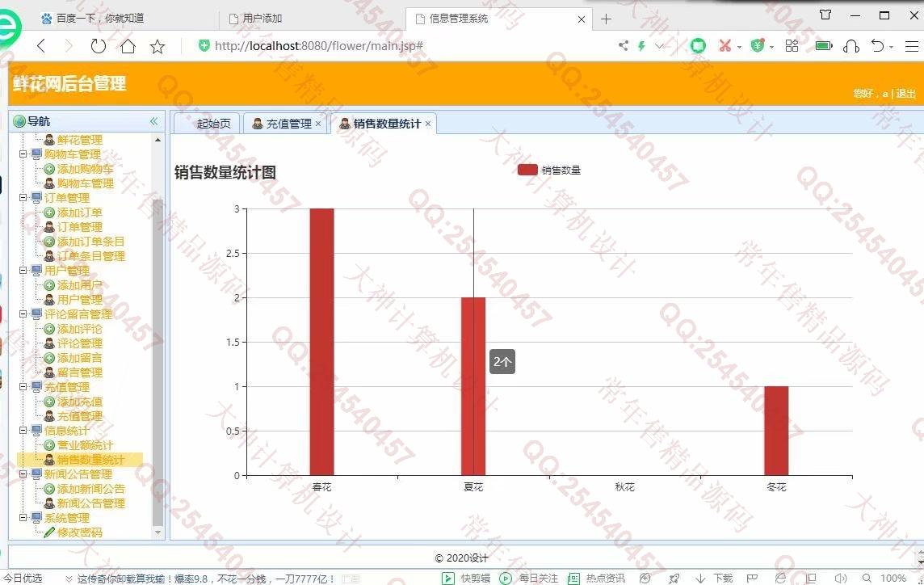Click the share icon in the address bar
Screen dimensions: 924x585
tap(623, 45)
